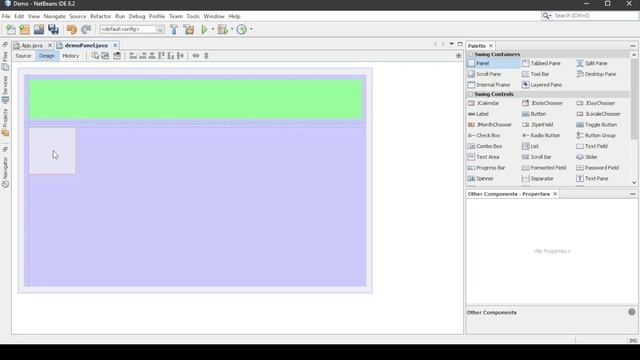
Task: Show the list of opened documents
Action: pos(451,44)
